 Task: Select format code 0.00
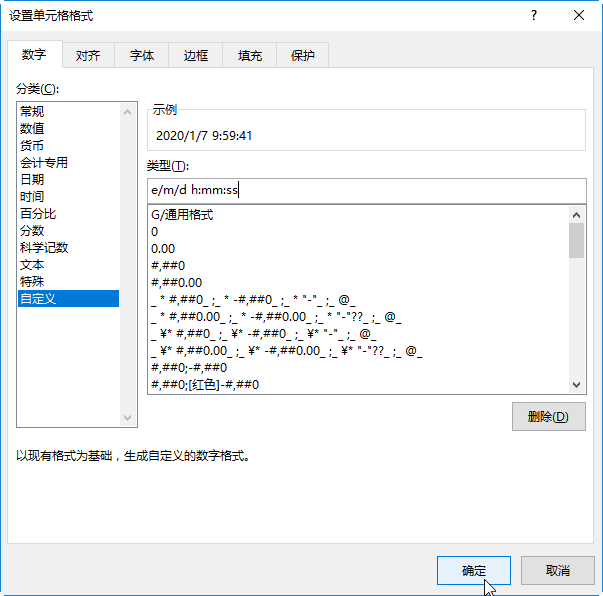(358, 249)
